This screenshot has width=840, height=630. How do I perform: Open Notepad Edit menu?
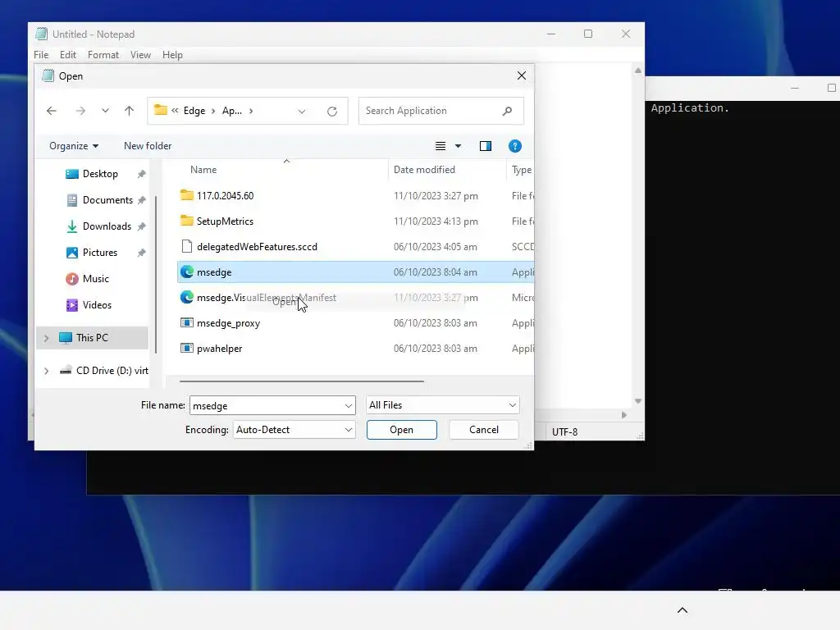pyautogui.click(x=68, y=55)
